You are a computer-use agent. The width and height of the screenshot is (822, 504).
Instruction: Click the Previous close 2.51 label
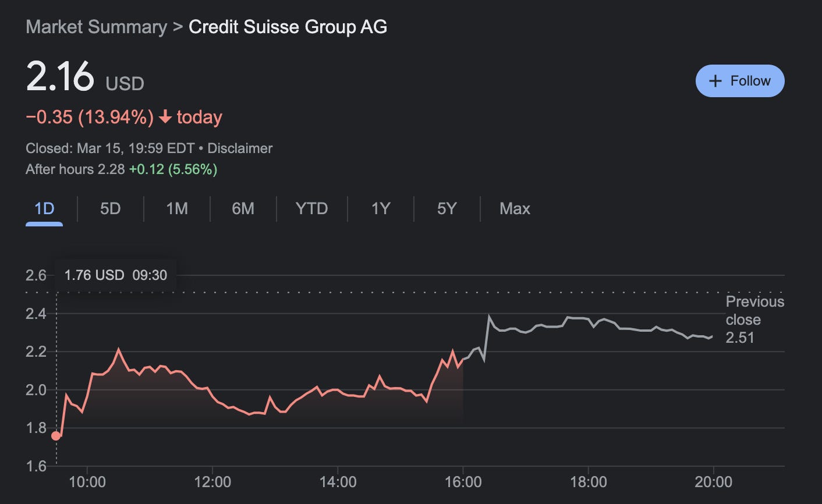754,320
